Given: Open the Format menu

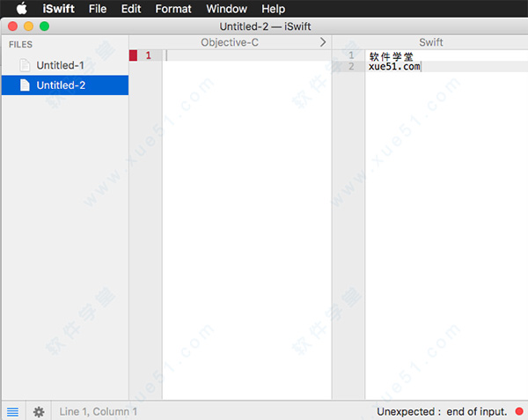Looking at the screenshot, I should pos(172,9).
